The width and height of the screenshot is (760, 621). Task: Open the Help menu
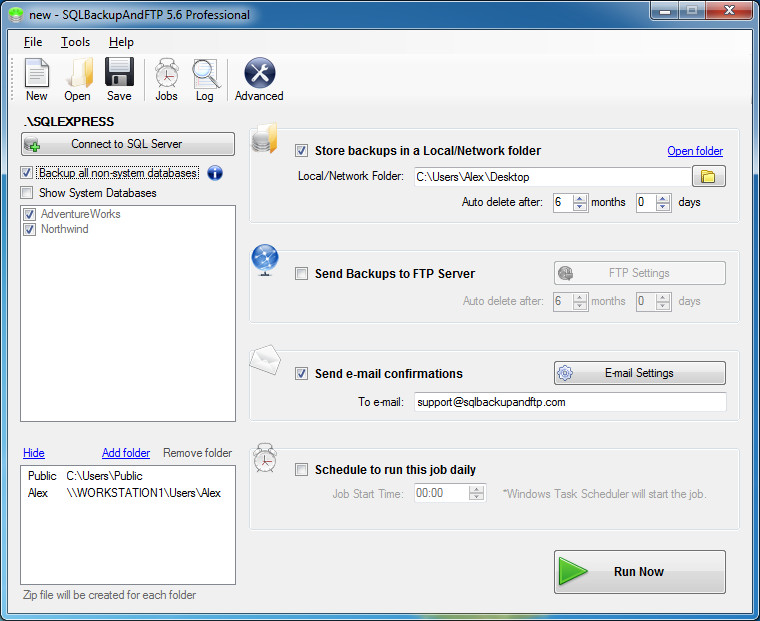[121, 42]
